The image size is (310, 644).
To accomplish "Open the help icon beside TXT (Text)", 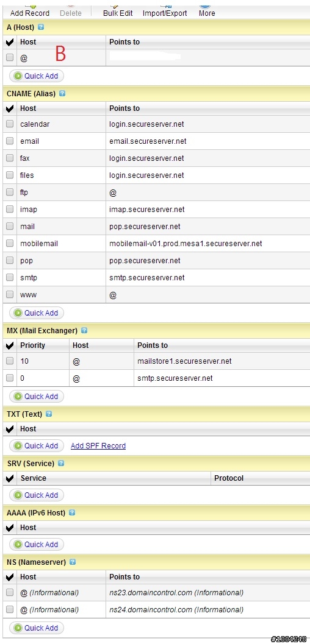I will point(49,414).
